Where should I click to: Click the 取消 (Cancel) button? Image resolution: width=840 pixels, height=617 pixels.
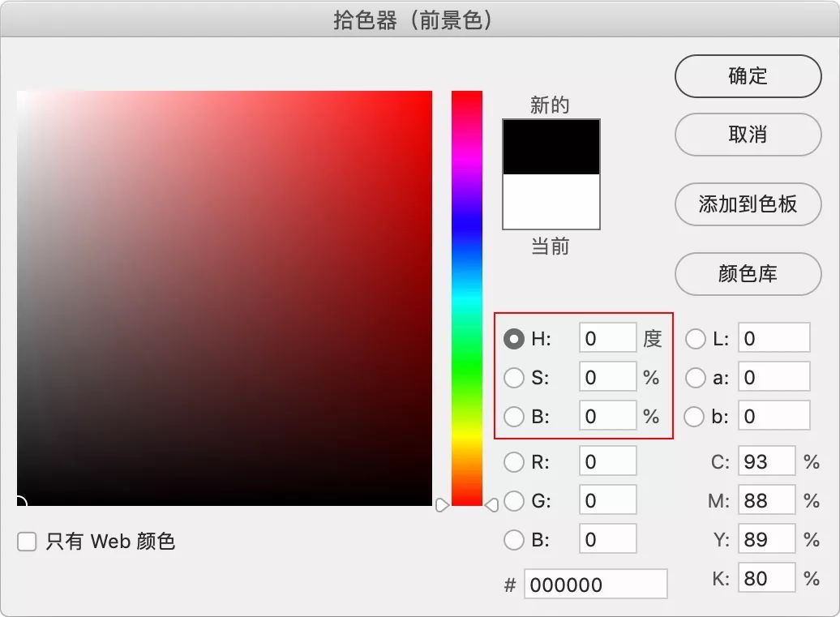747,135
